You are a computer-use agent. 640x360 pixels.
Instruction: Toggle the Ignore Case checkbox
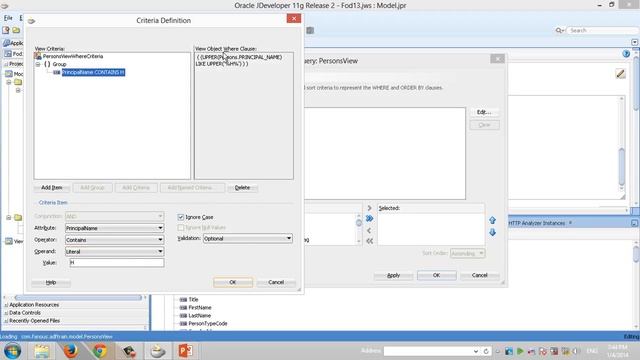coord(181,217)
